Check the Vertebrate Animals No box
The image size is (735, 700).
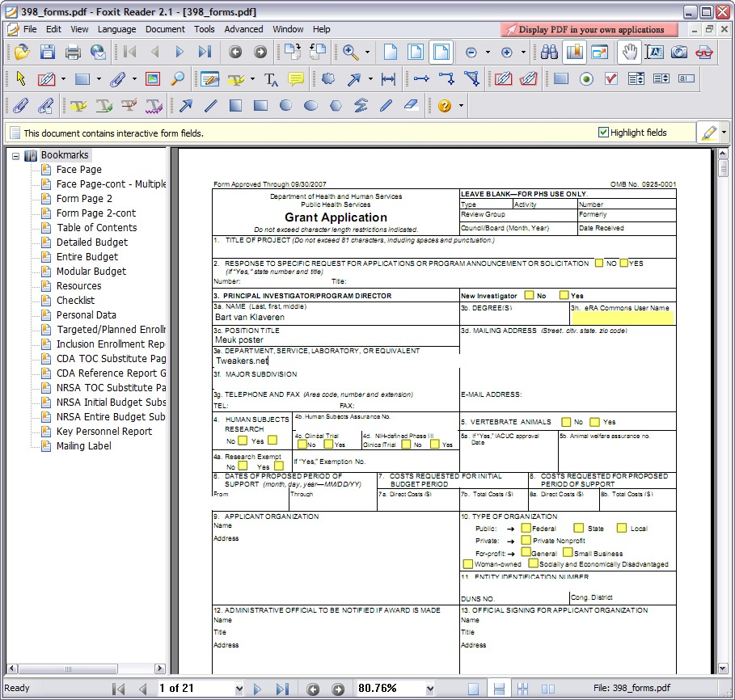[x=567, y=422]
